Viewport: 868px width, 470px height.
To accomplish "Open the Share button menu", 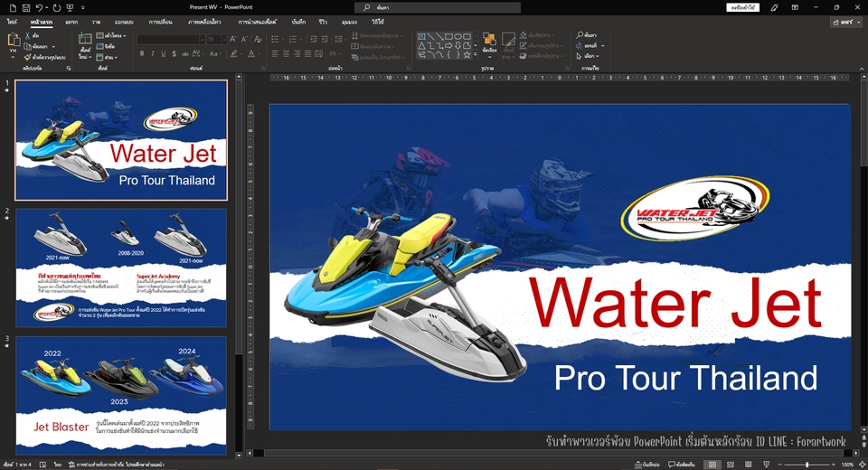I will click(x=846, y=22).
